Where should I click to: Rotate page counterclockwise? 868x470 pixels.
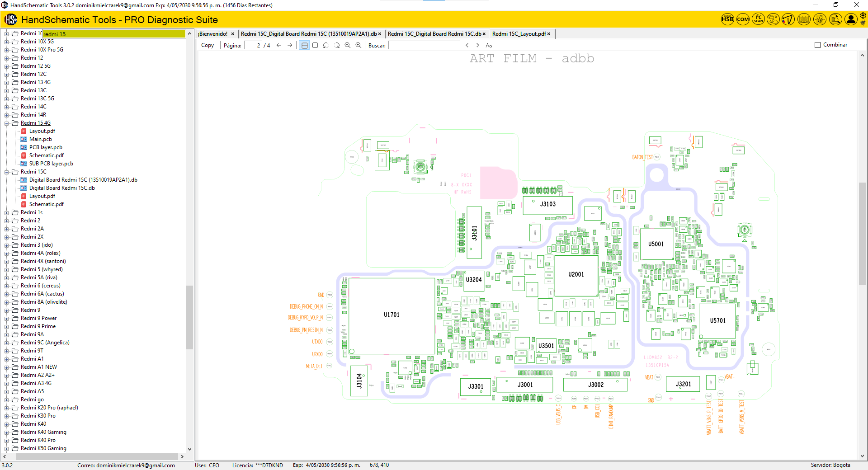[326, 45]
